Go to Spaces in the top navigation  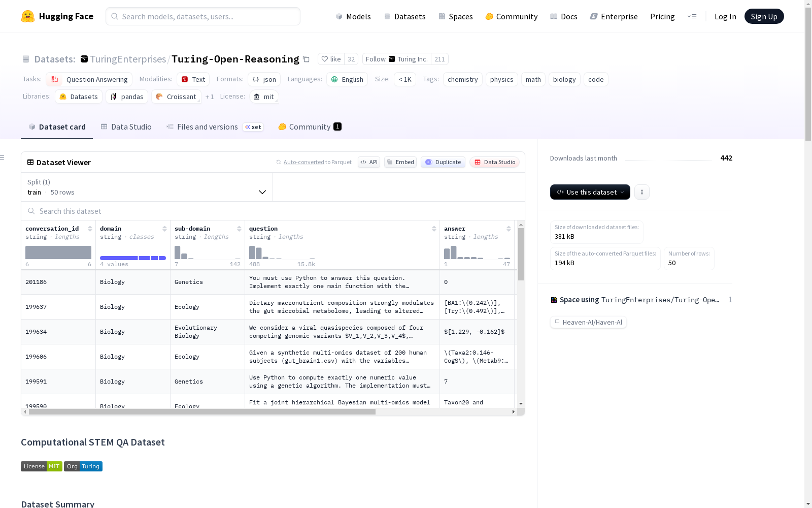coord(455,16)
